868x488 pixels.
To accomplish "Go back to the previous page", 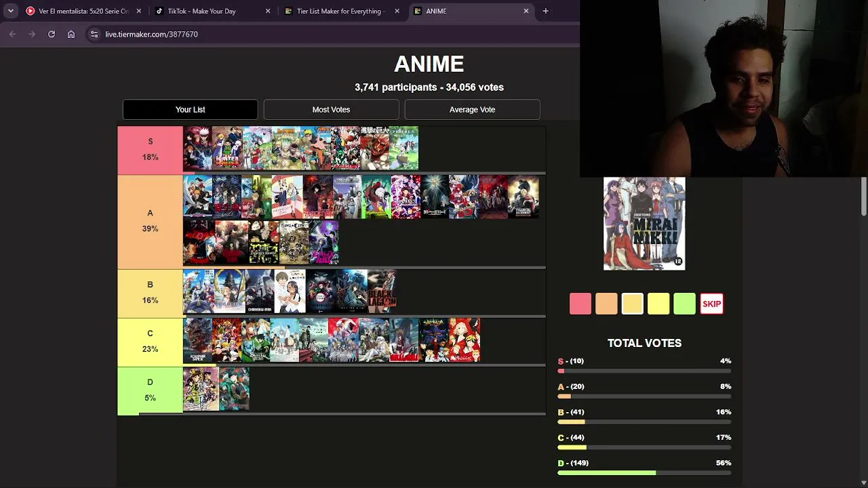I will pos(12,34).
